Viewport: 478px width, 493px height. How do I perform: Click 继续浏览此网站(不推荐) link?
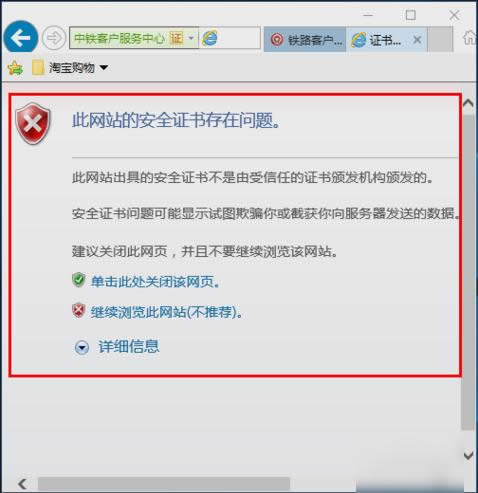point(166,312)
